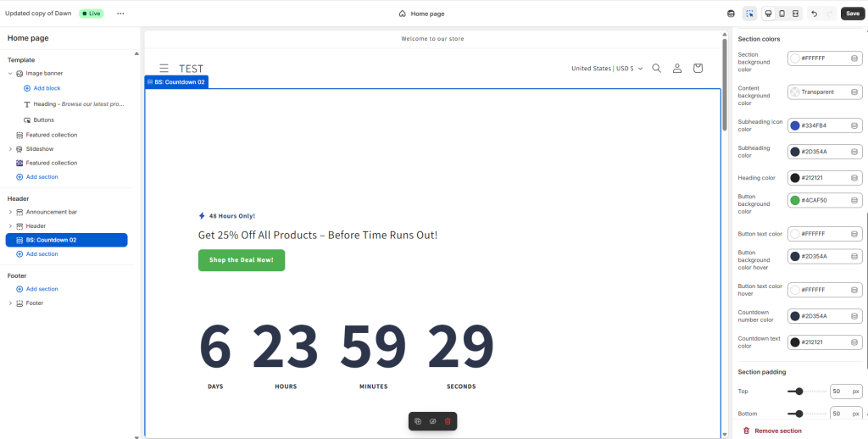
Task: Hide section with the crossed-eye icon
Action: (432, 421)
